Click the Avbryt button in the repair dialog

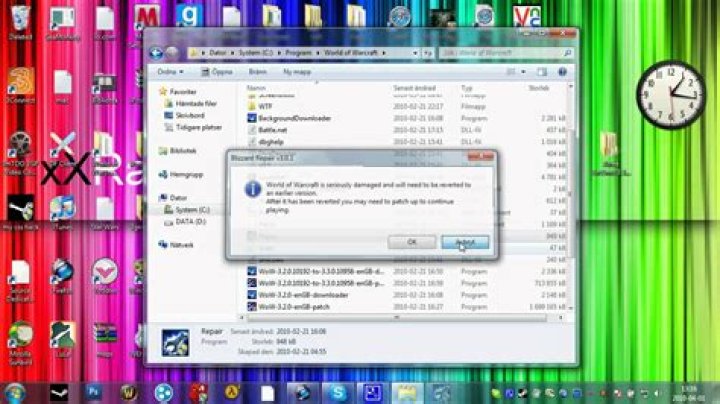pos(464,242)
